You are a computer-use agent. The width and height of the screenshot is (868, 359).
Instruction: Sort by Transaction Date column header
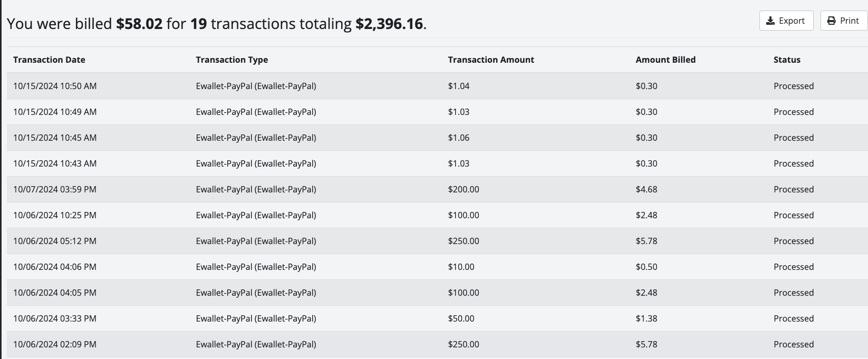pyautogui.click(x=49, y=60)
